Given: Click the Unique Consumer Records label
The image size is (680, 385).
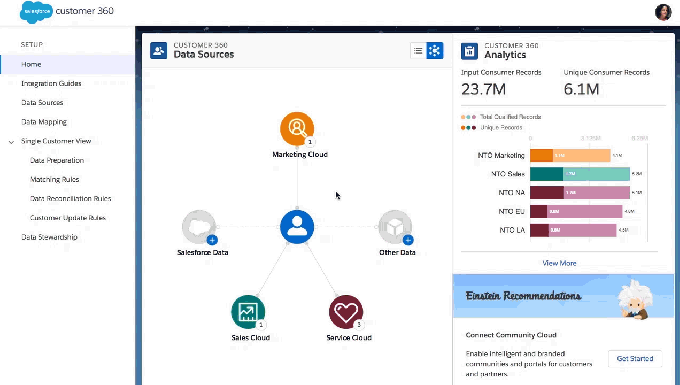Looking at the screenshot, I should 606,72.
